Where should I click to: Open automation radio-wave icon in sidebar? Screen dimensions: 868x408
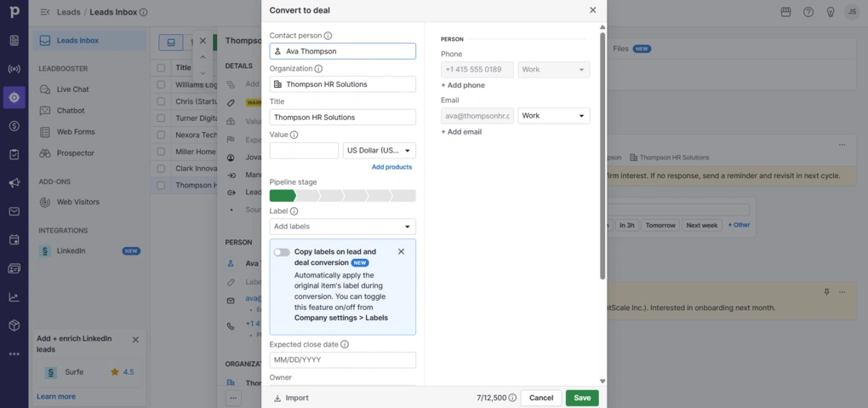(14, 69)
